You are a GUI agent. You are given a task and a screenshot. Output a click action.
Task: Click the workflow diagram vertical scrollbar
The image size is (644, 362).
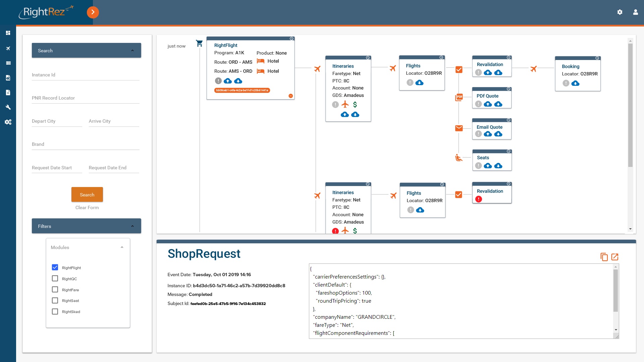coord(631,105)
